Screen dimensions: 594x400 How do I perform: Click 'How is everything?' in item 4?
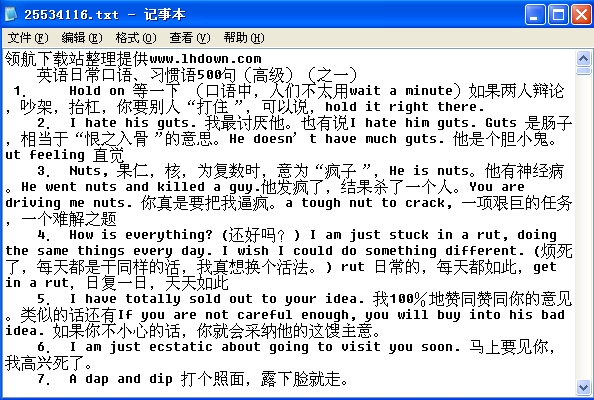(141, 235)
